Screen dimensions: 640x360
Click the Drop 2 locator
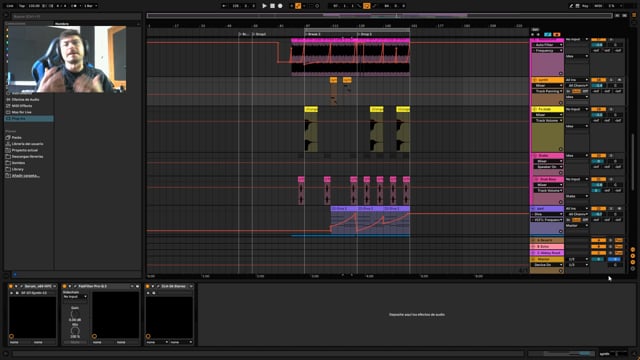[x=365, y=34]
